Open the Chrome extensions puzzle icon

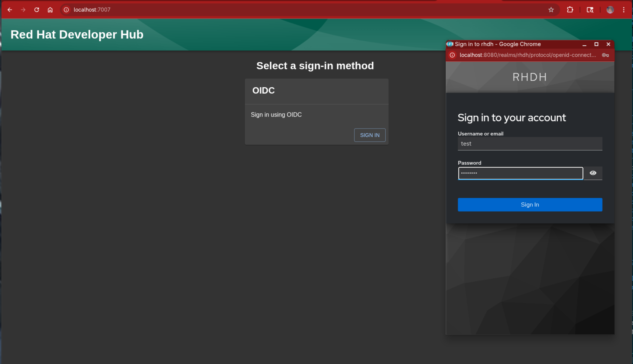click(x=570, y=10)
